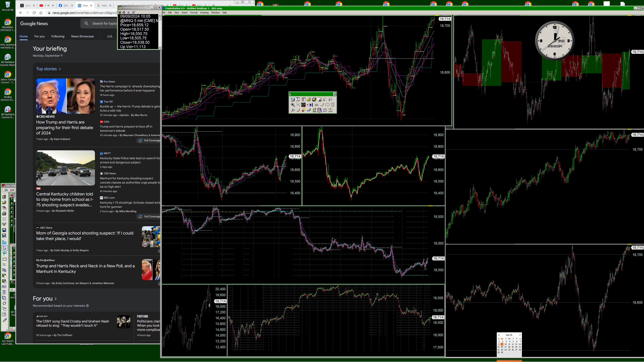
Task: Expand the For you section chevron
Action: coord(56,299)
